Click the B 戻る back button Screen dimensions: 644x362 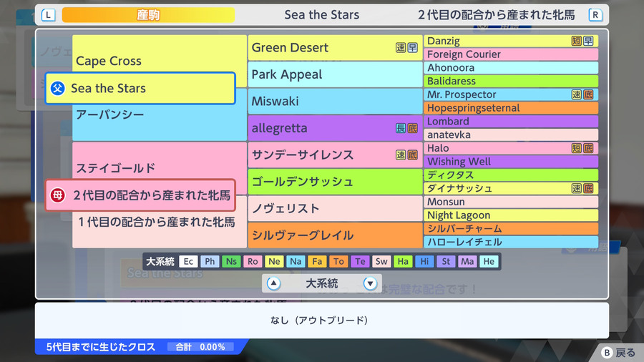pyautogui.click(x=618, y=353)
